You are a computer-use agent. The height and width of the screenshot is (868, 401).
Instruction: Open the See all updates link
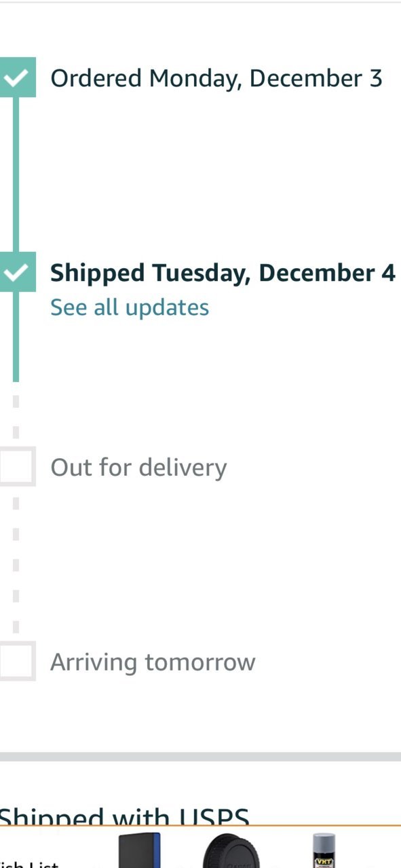130,307
